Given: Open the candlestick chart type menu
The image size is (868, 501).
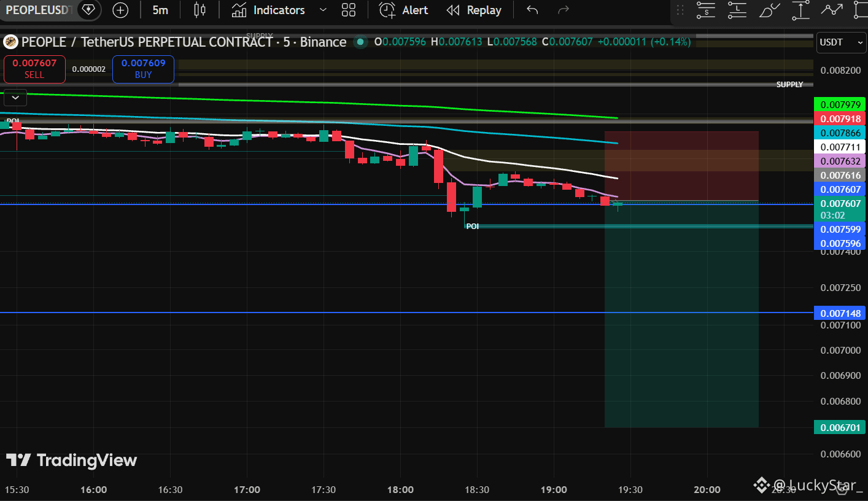Looking at the screenshot, I should tap(200, 10).
